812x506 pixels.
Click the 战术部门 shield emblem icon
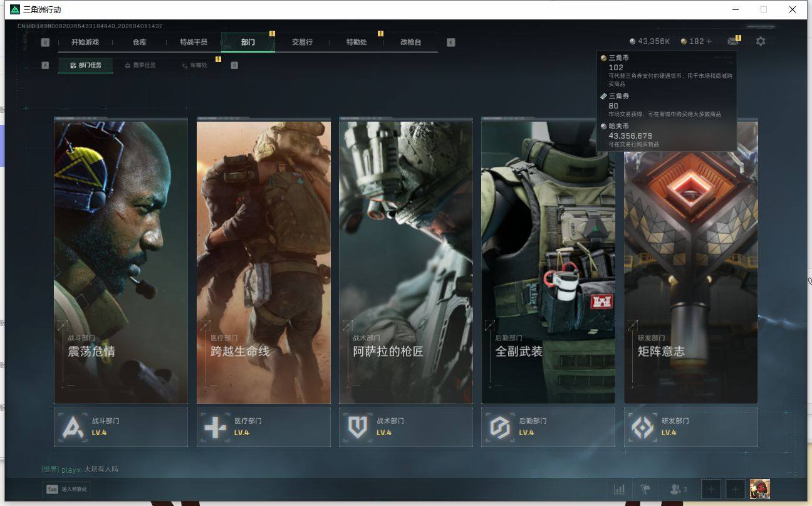pos(357,428)
